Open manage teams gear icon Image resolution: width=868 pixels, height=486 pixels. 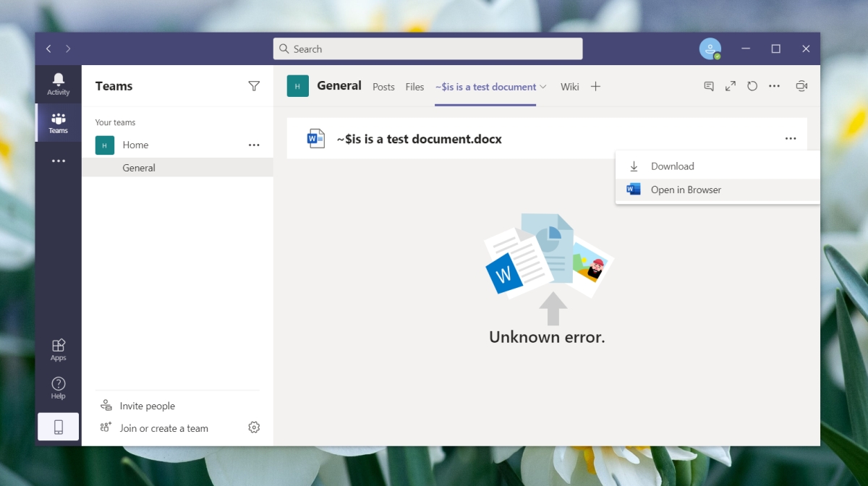pos(254,427)
